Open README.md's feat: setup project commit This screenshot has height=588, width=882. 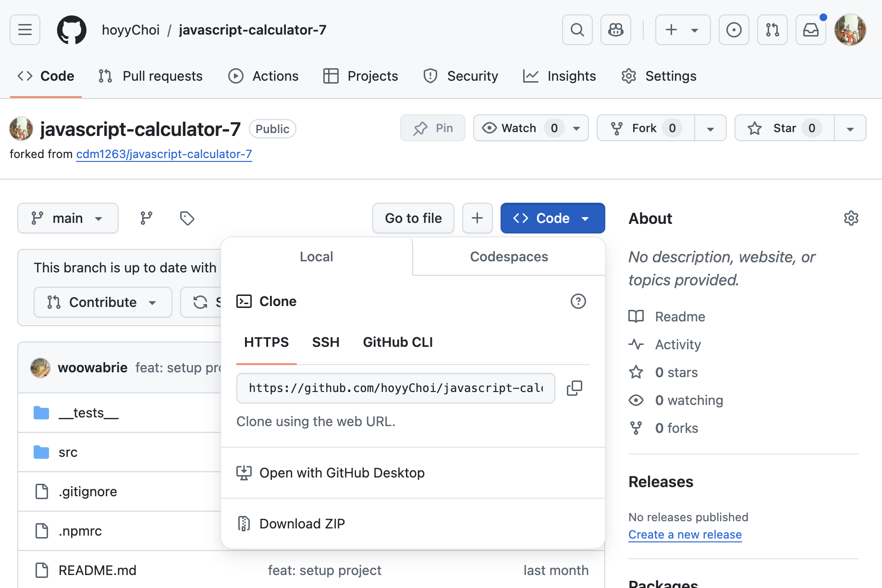[x=325, y=570]
